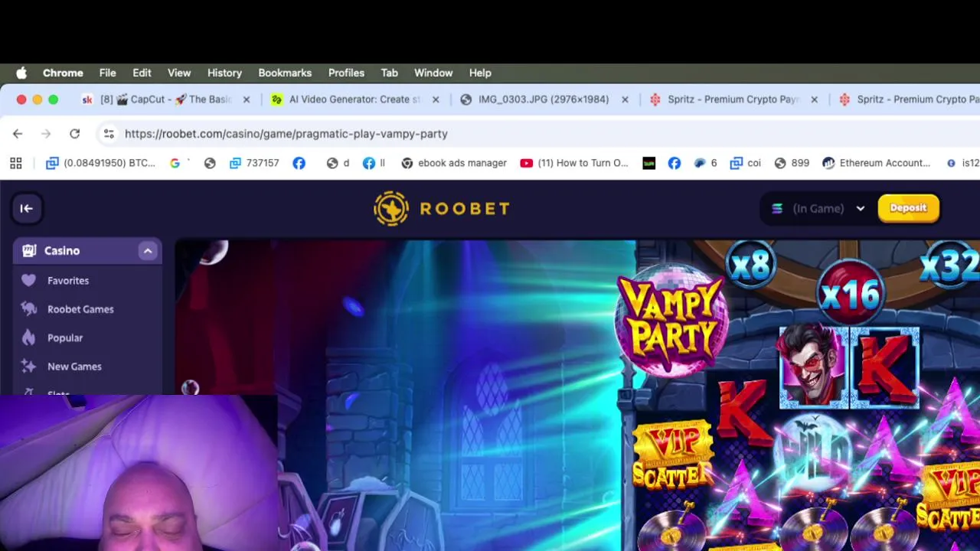Open the Tab menu

coord(389,73)
